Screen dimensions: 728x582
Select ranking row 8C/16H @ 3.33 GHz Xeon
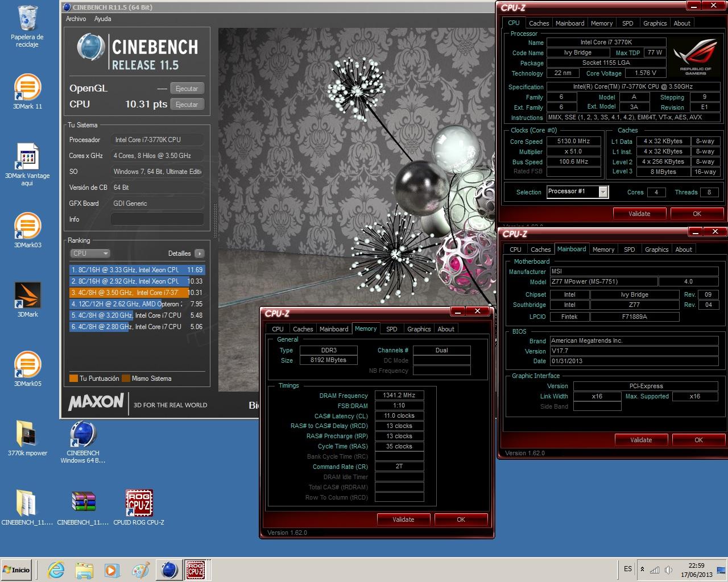(x=136, y=270)
